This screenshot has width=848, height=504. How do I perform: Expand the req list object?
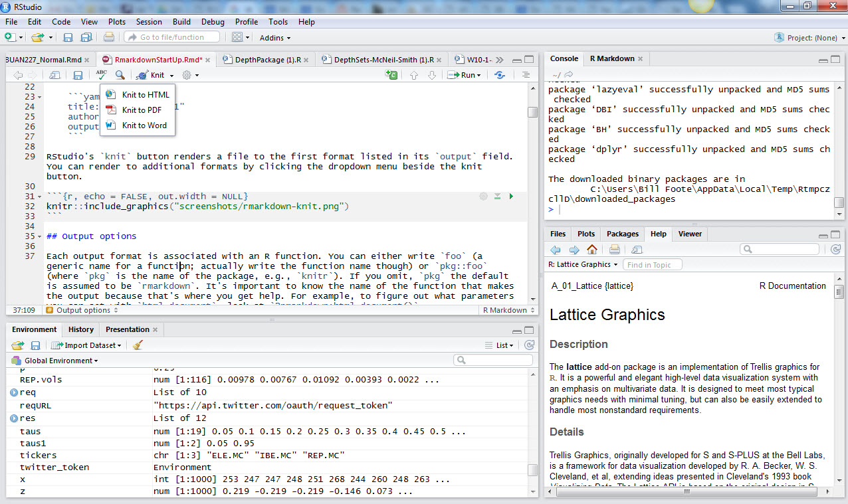tap(13, 392)
